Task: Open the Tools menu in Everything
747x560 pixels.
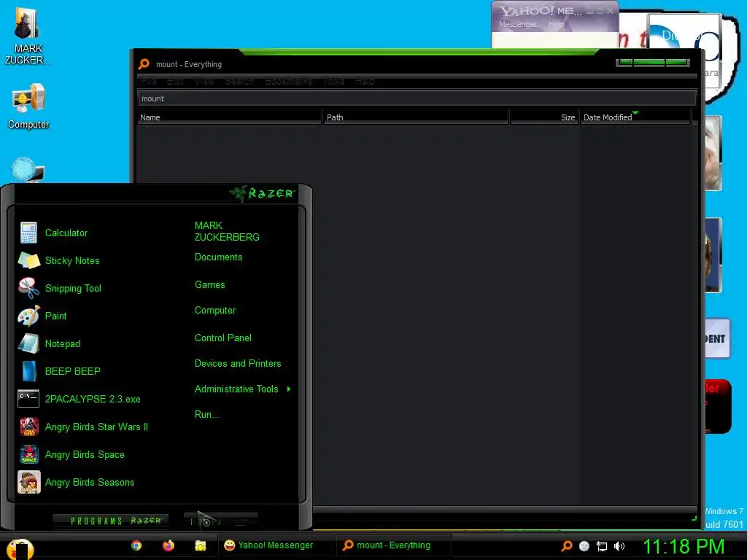Action: point(334,82)
